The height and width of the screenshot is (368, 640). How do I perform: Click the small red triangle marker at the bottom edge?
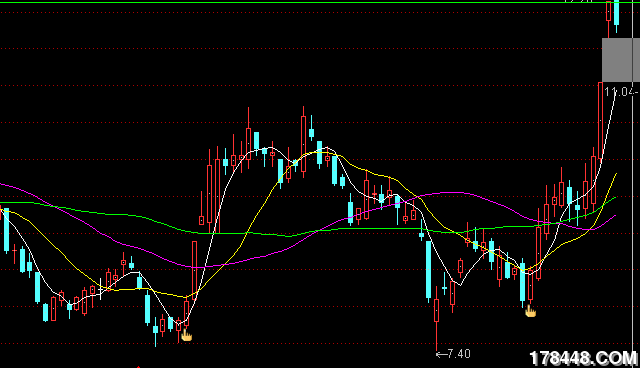(138, 366)
